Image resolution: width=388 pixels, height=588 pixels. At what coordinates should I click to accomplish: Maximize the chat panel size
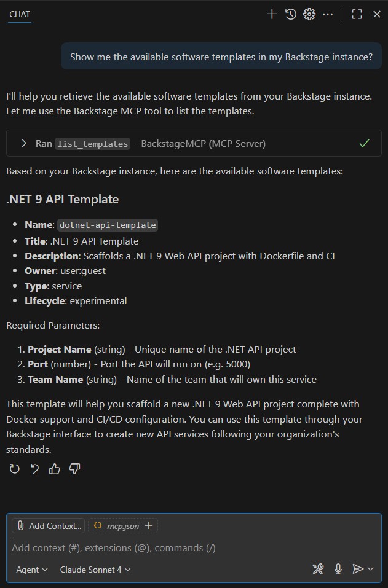pos(357,14)
